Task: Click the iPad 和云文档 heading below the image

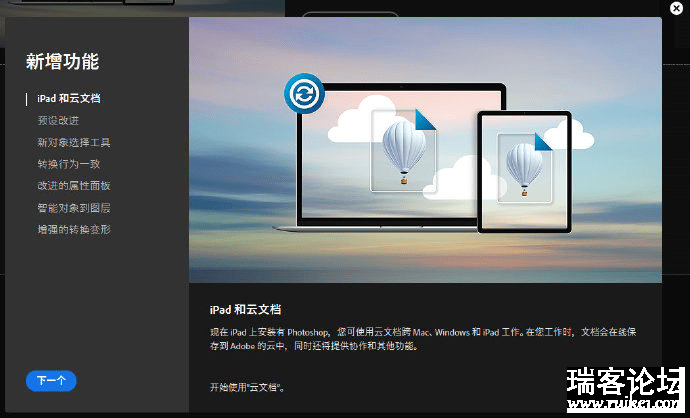Action: coord(245,310)
